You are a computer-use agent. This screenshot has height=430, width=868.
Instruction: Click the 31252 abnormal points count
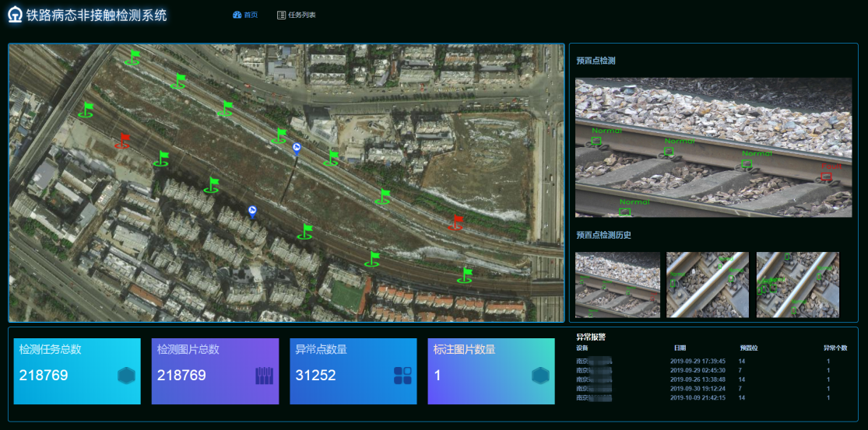315,376
